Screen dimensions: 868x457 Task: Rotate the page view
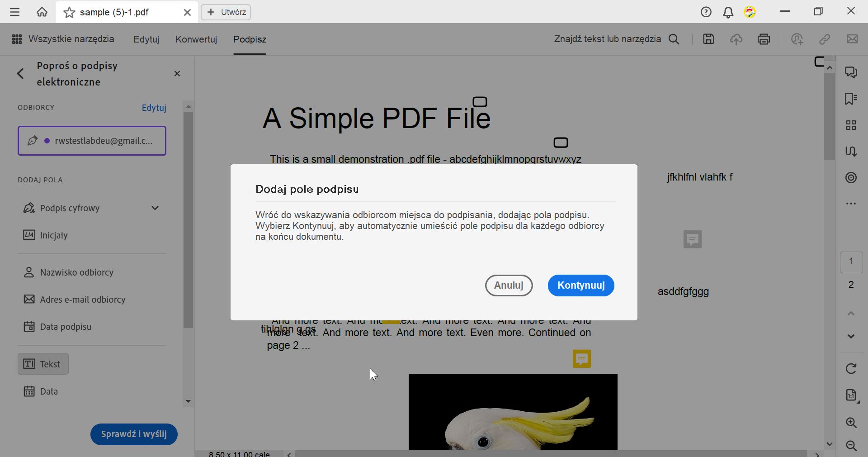click(x=851, y=369)
